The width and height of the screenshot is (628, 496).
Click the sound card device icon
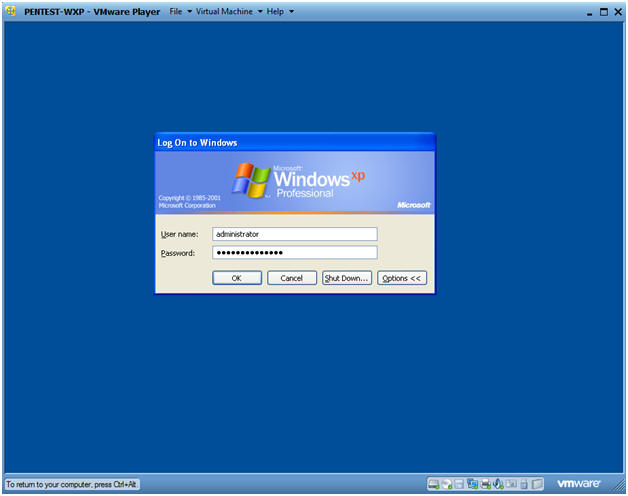pyautogui.click(x=499, y=484)
